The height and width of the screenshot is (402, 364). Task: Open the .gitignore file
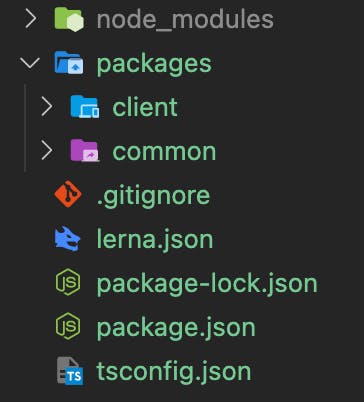click(153, 196)
